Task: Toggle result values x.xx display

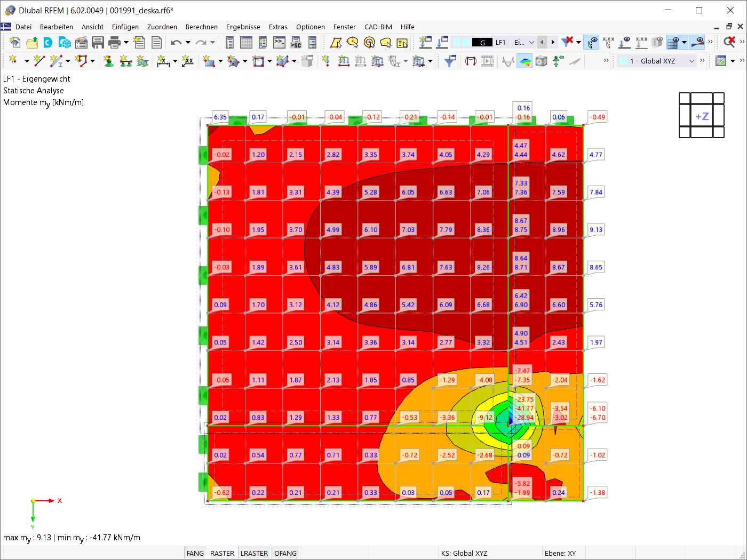Action: pos(608,42)
